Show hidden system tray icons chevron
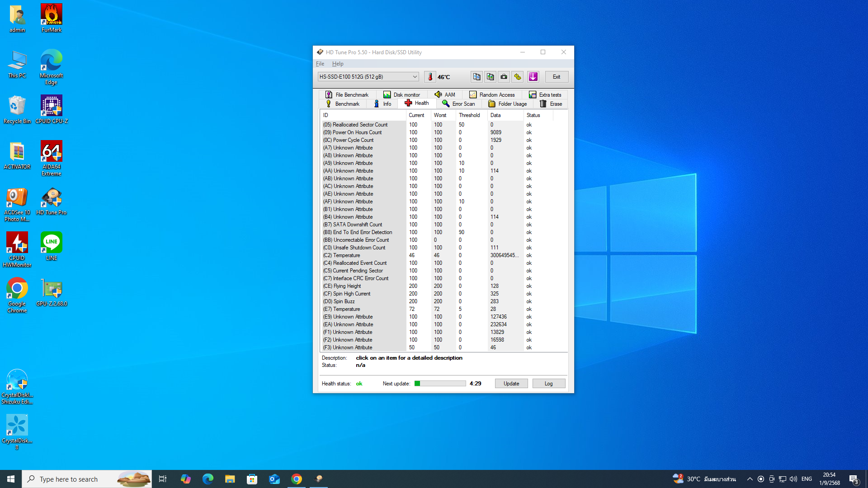The image size is (868, 488). 750,479
